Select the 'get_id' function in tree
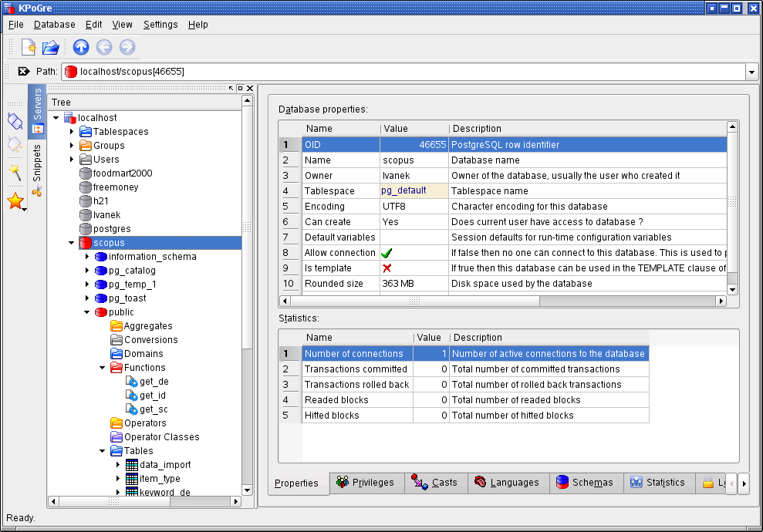Screen dimensions: 763x532 [x=153, y=396]
